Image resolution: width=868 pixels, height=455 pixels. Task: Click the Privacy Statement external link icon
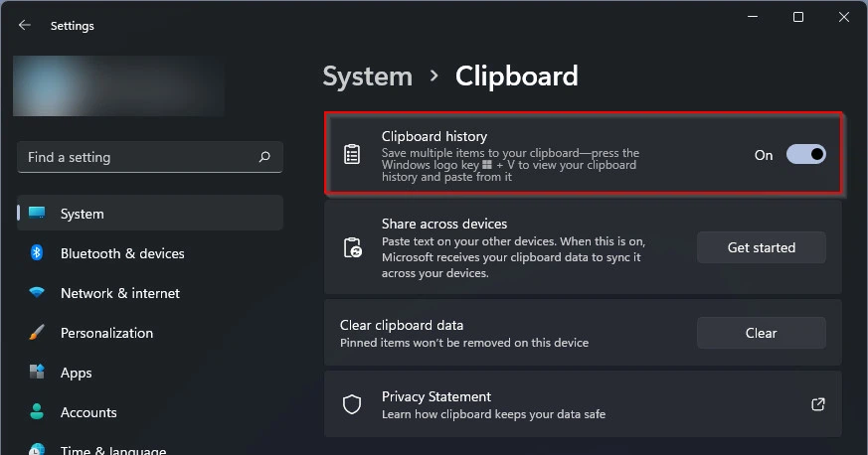[x=818, y=404]
